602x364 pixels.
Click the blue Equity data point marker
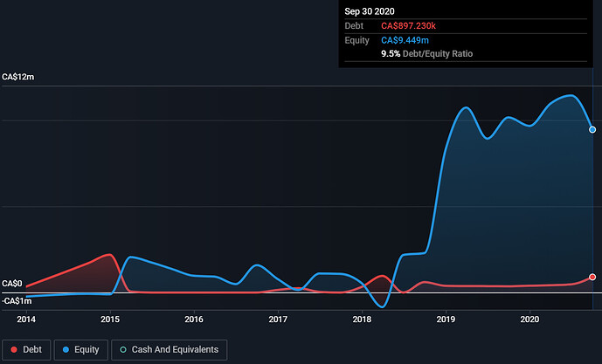coord(592,129)
